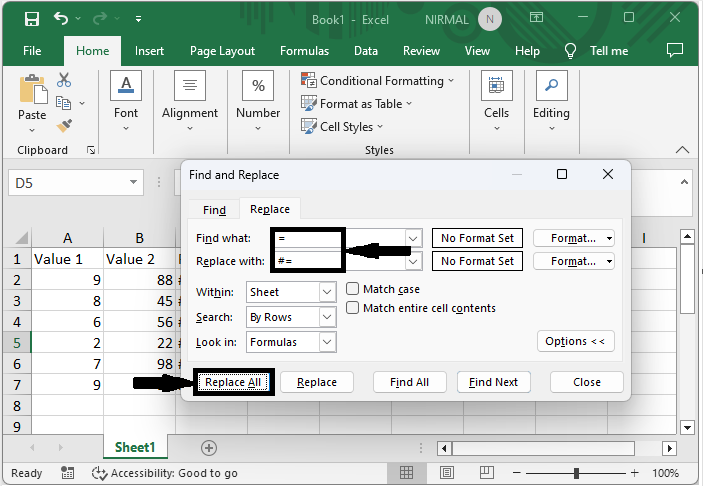Click the Find Next button
Viewport: 703px width, 486px height.
(x=493, y=382)
